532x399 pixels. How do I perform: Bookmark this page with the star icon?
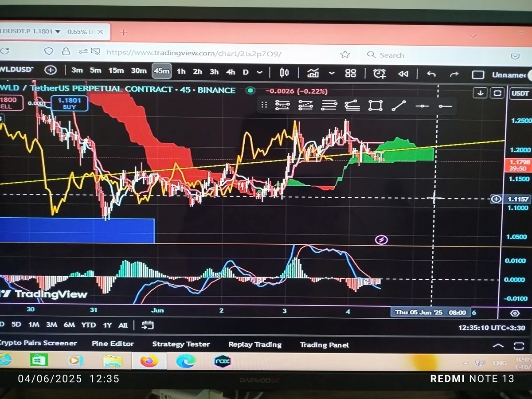[x=345, y=55]
